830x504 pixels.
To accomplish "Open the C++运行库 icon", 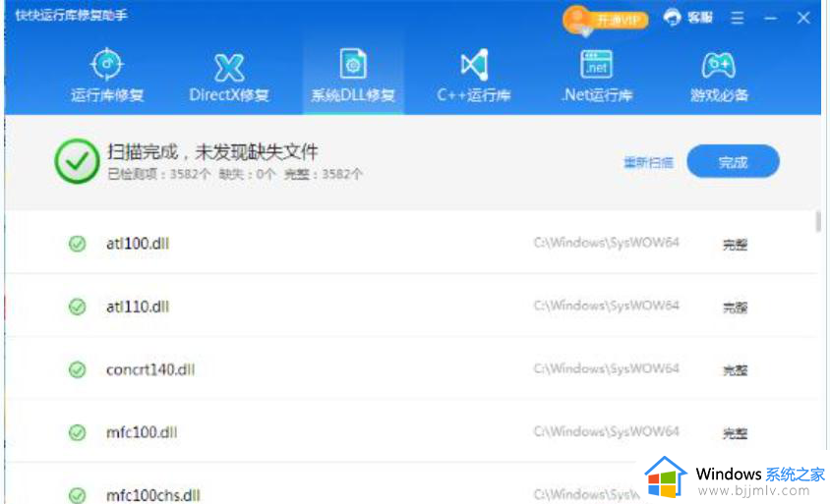I will click(x=474, y=65).
